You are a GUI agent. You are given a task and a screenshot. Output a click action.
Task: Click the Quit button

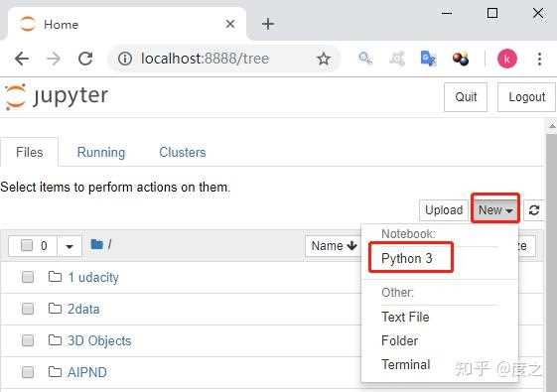click(466, 97)
